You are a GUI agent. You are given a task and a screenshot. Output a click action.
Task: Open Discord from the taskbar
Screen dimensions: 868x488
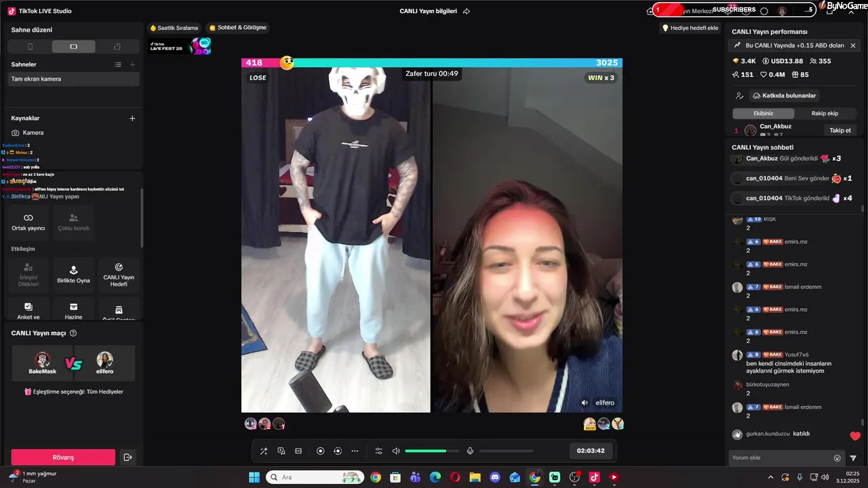495,477
